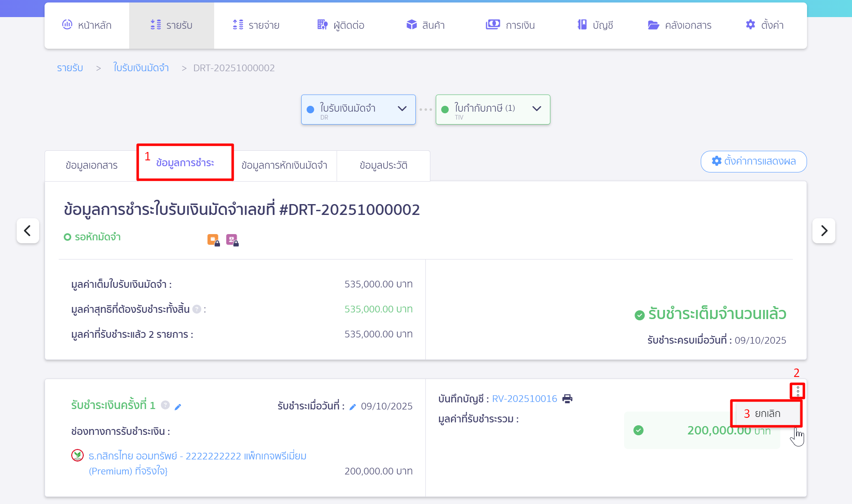The width and height of the screenshot is (852, 504).
Task: Open the หน้าหลัก home icon
Action: (67, 25)
